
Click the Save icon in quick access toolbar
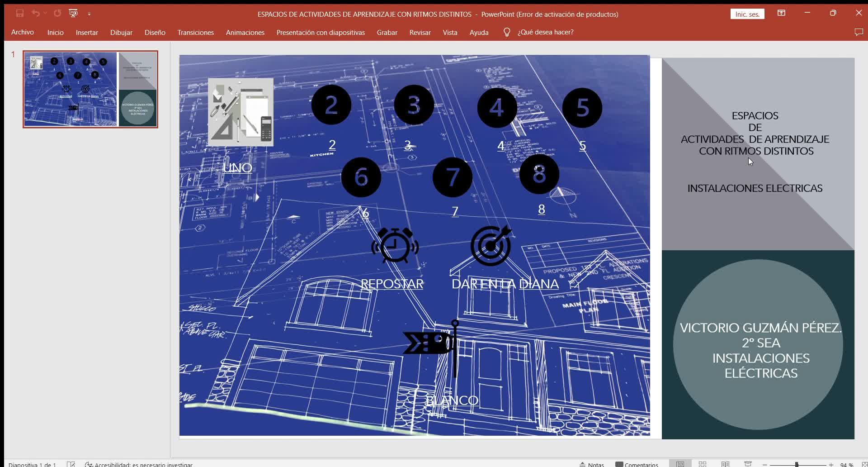coord(19,14)
